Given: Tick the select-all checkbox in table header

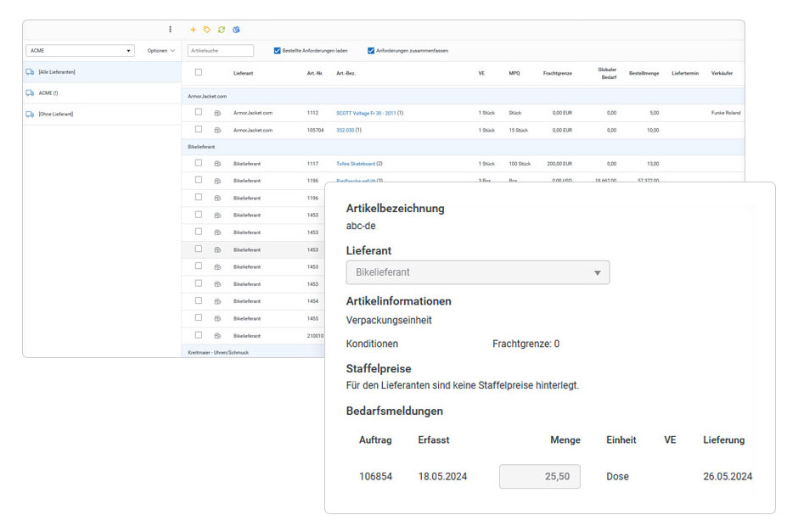Looking at the screenshot, I should [x=199, y=73].
